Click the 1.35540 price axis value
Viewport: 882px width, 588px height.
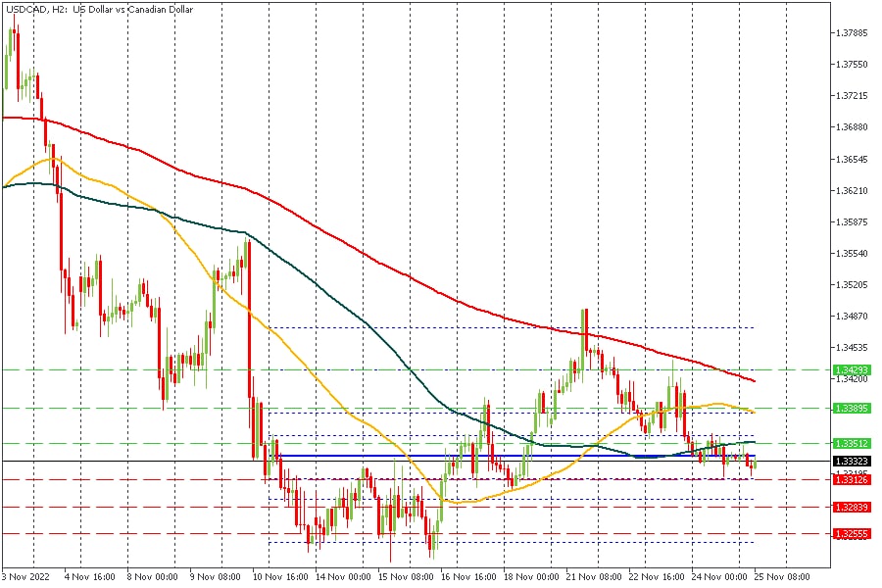click(x=853, y=253)
